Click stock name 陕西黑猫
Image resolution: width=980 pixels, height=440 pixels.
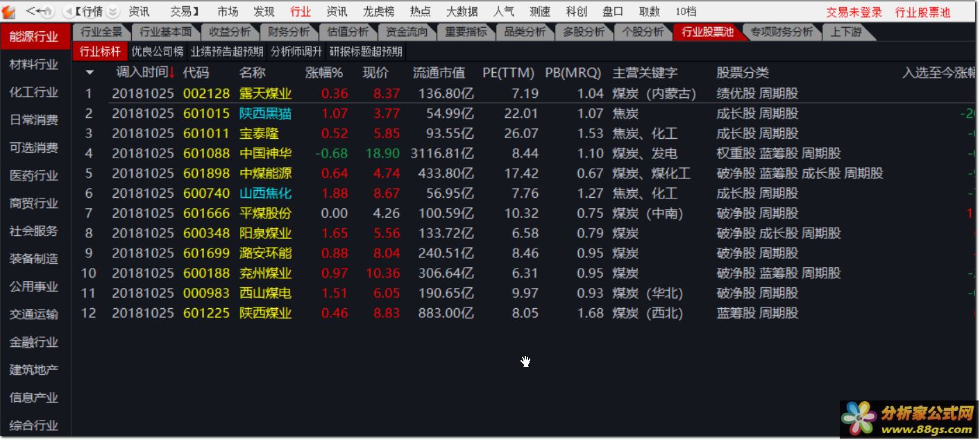pos(265,114)
